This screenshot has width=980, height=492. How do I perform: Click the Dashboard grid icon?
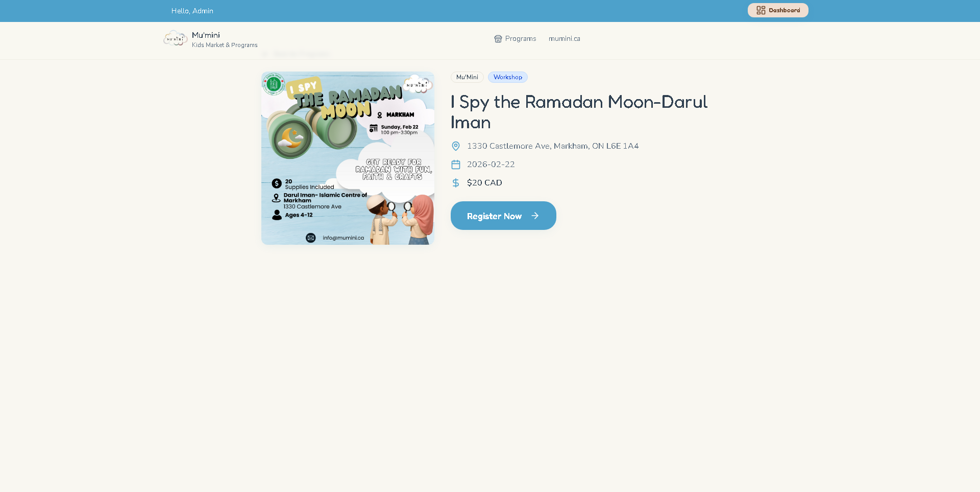click(x=761, y=10)
